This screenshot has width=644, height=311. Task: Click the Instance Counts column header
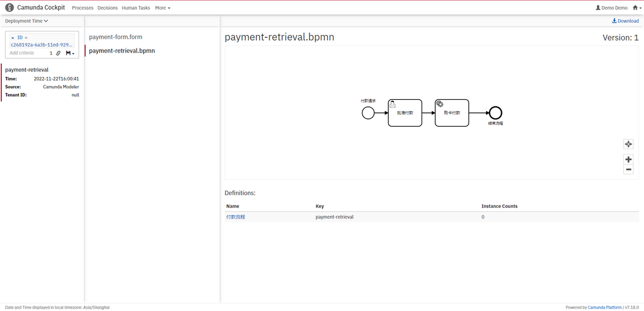click(x=500, y=206)
